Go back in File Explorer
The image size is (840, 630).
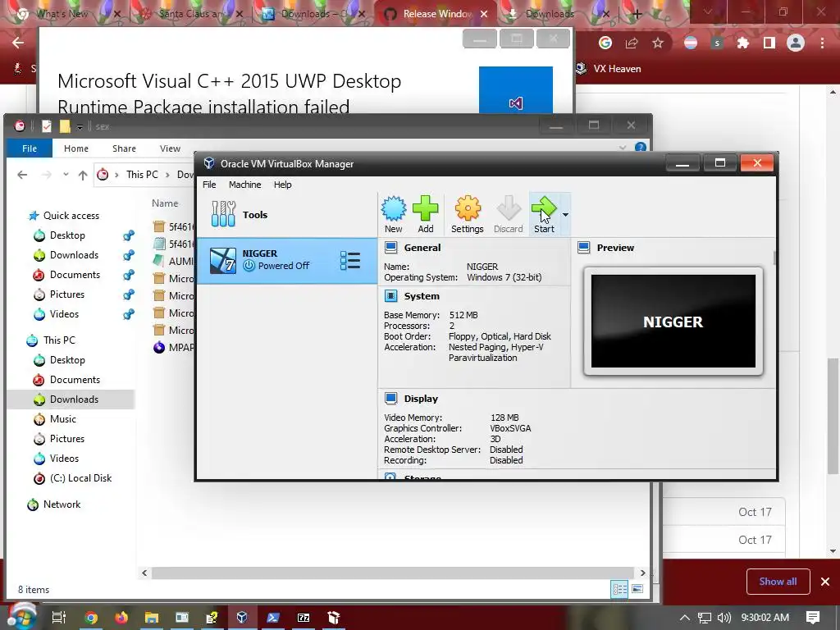pos(22,175)
